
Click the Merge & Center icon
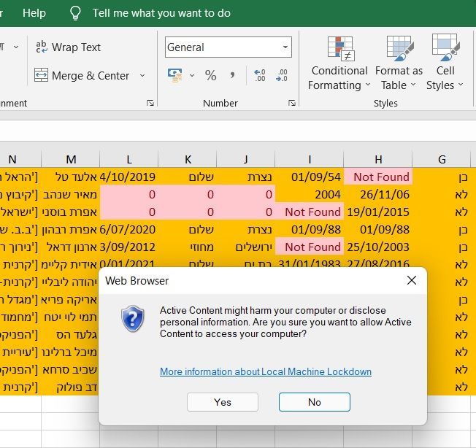point(41,75)
